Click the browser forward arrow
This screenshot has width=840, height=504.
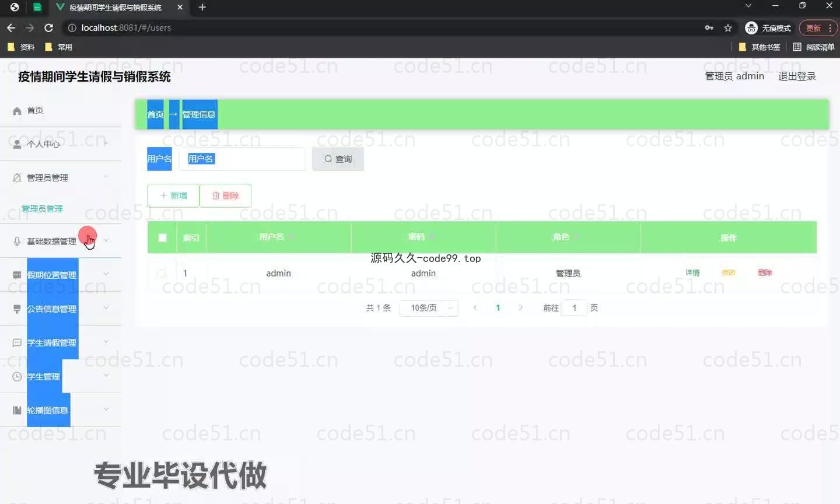30,27
